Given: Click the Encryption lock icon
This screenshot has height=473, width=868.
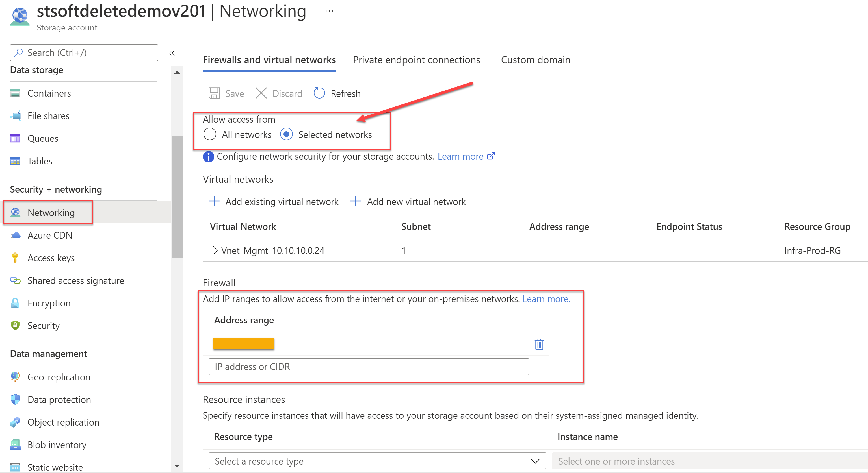Looking at the screenshot, I should [x=15, y=303].
